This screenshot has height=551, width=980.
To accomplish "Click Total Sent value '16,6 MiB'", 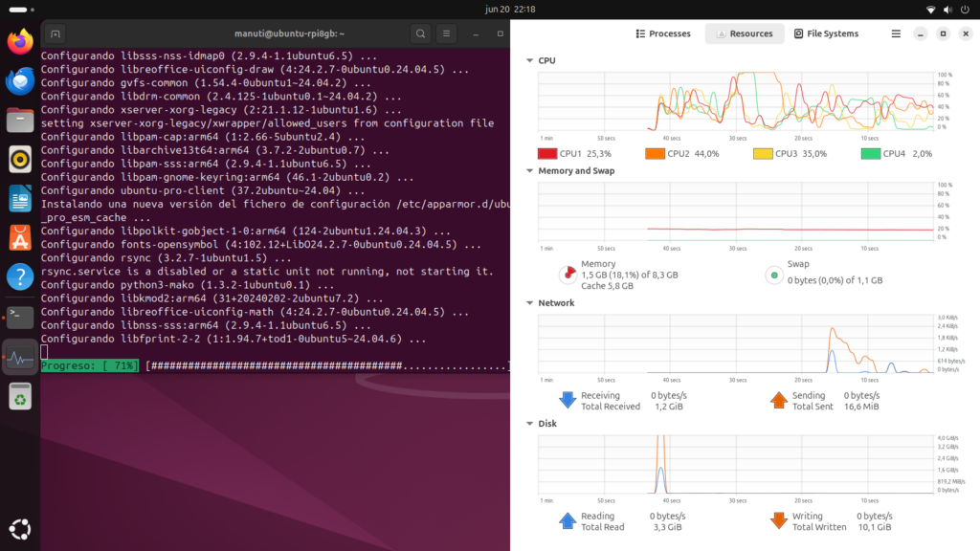I will (861, 407).
